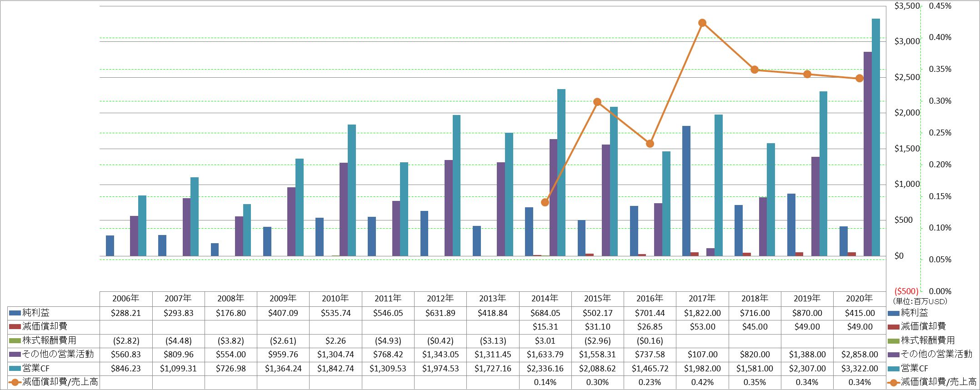
Task: Select 株式報酬費用 value ($2.82)
Action: 126,341
